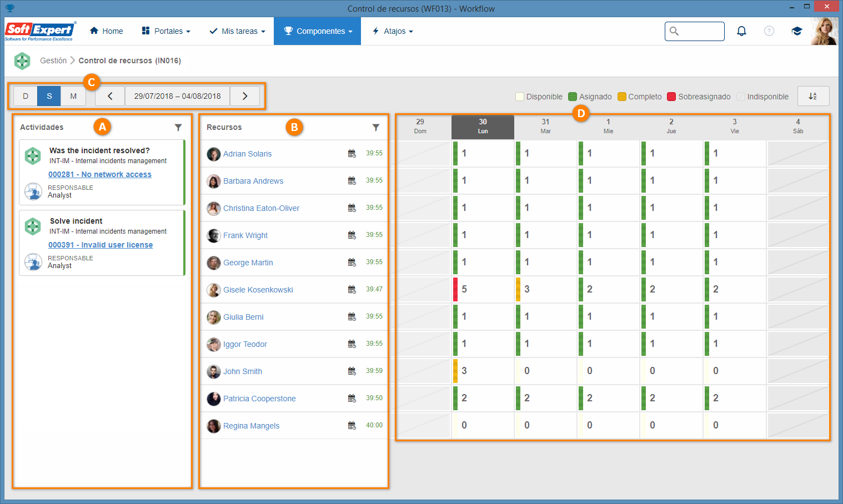Screen dimensions: 843x504
Task: Click the date range 29/07/2018 – 04/08/2018
Action: pos(178,96)
